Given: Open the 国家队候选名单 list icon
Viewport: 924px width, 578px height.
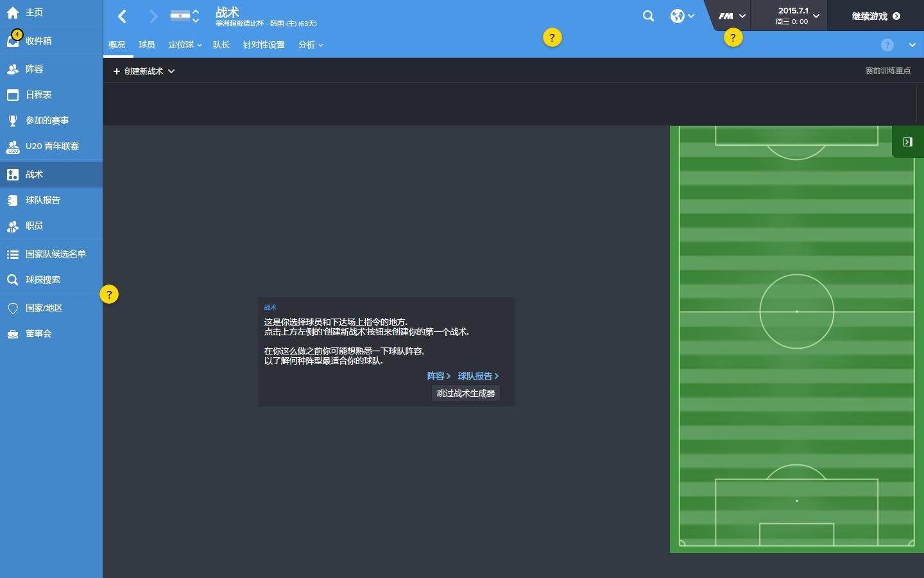Looking at the screenshot, I should click(x=13, y=254).
